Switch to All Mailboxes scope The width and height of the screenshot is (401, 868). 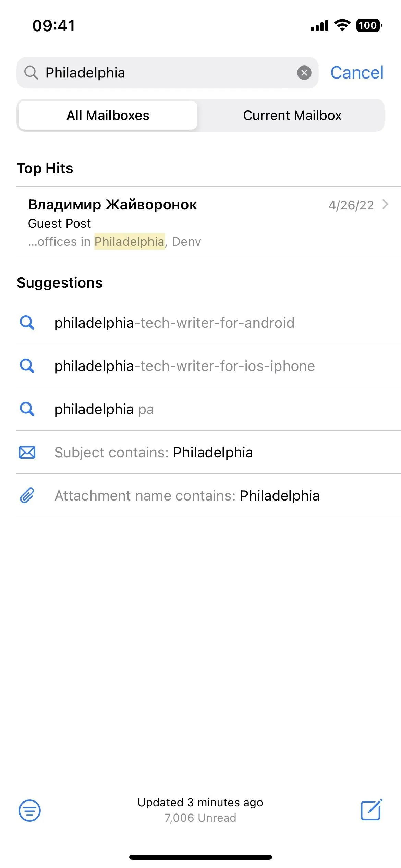[108, 115]
